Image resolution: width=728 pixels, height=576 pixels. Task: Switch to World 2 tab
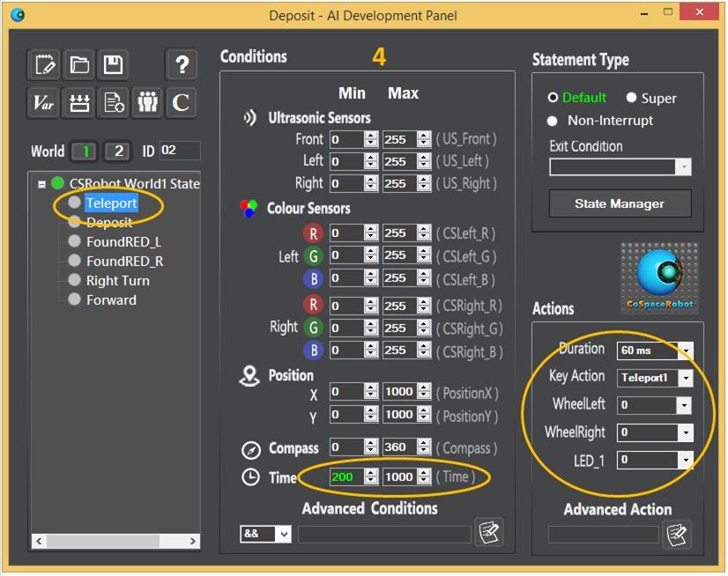[117, 151]
